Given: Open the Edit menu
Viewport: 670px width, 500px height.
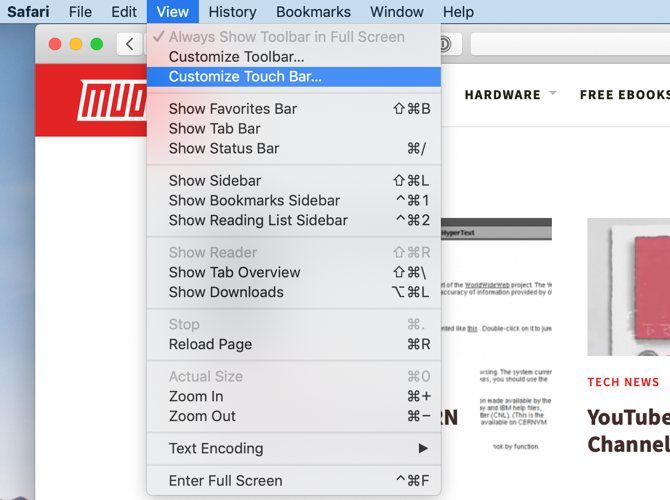Looking at the screenshot, I should (124, 12).
